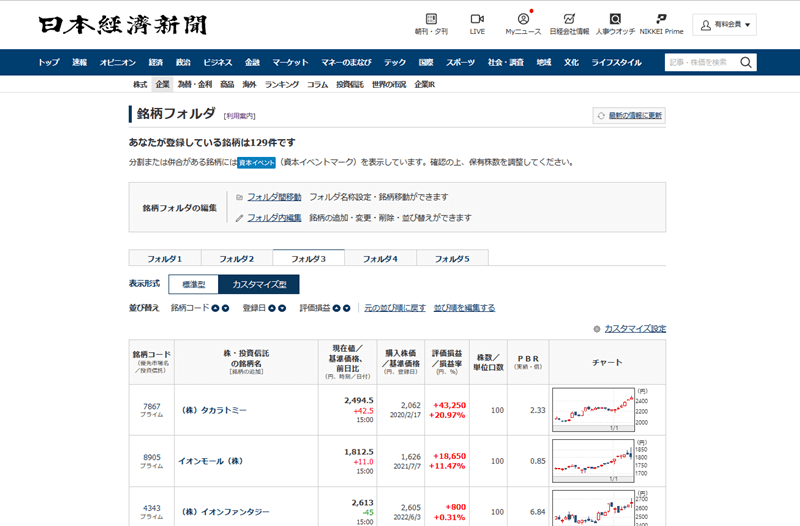Sort 銘柄コード ascending with first arrow
Screen dimensions: 800x526
point(215,308)
